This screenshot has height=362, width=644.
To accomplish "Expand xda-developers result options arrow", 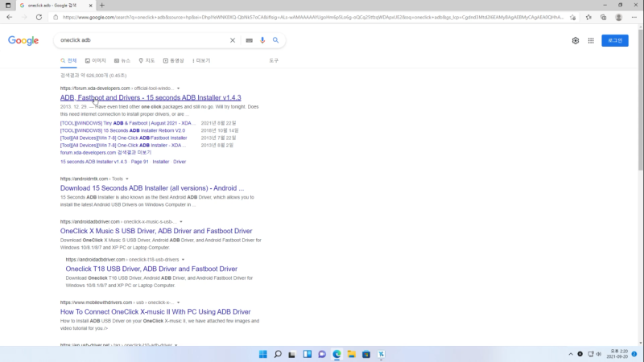I will [x=178, y=88].
